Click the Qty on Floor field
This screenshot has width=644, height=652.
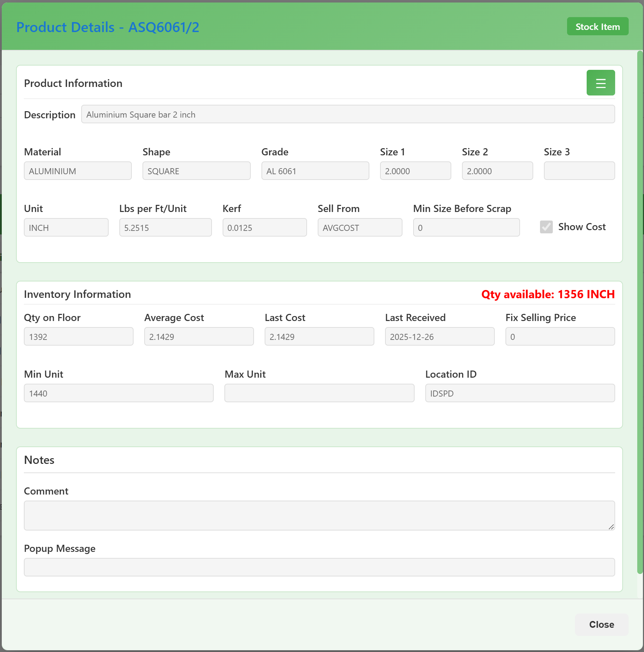coord(78,337)
